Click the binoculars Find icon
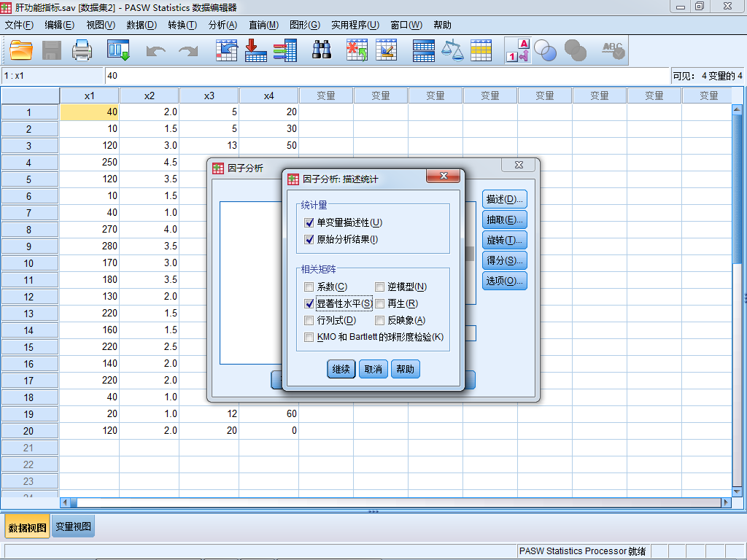 pyautogui.click(x=322, y=50)
